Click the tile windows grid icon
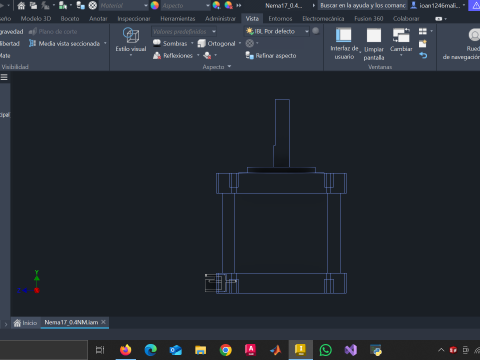480x360 pixels. (x=423, y=31)
